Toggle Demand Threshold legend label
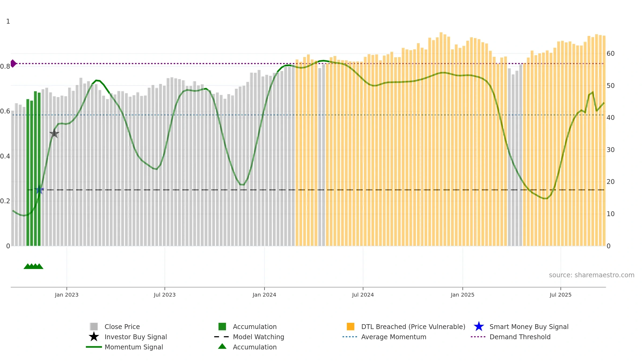The image size is (644, 362). [520, 337]
